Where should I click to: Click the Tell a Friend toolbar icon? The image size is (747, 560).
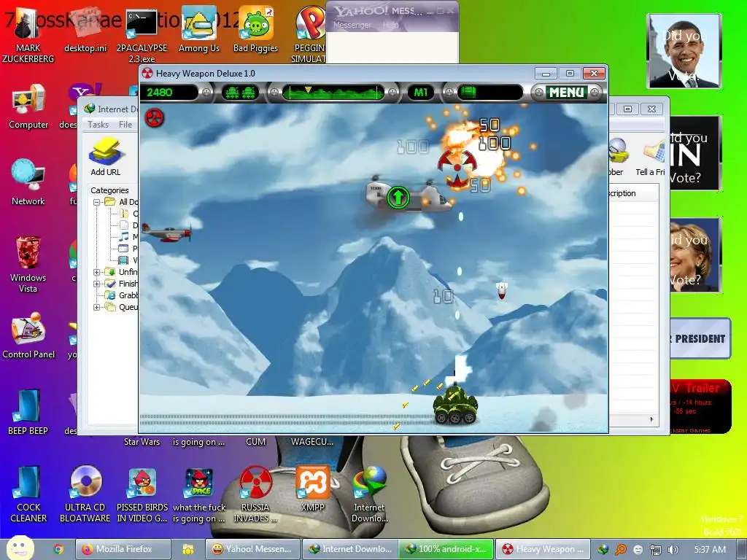(x=651, y=157)
